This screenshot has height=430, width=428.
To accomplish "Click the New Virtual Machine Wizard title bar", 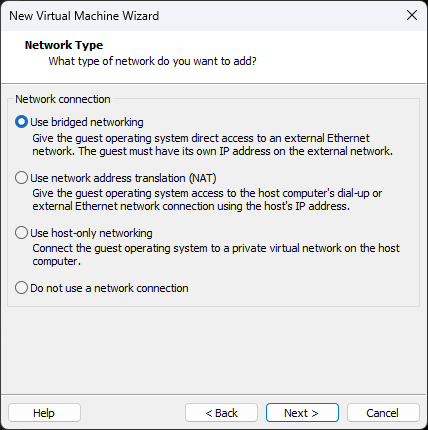I will [x=200, y=15].
